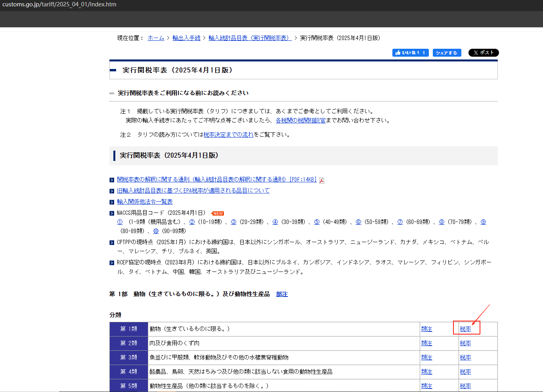Click 魚並びに甲殻類 row description text
Image resolution: width=543 pixels, height=392 pixels.
click(x=219, y=358)
